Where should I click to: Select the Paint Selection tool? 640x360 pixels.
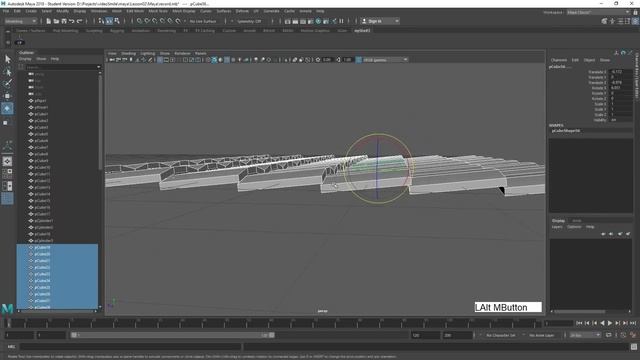(7, 84)
